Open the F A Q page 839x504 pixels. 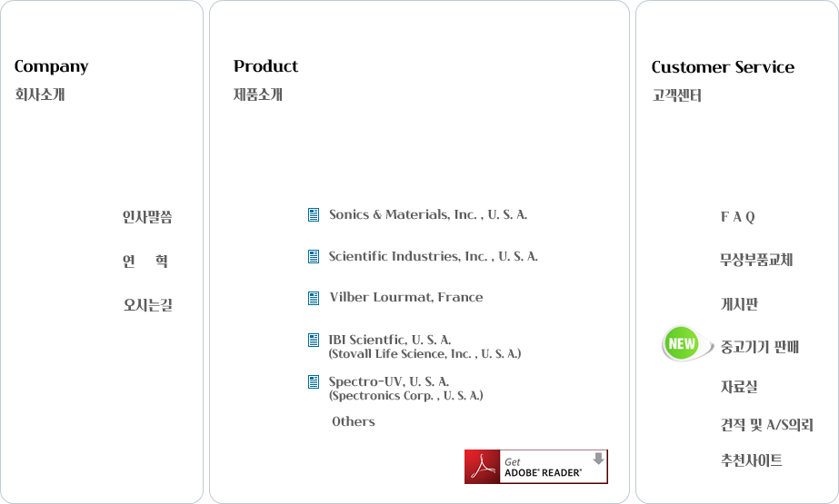tap(737, 217)
